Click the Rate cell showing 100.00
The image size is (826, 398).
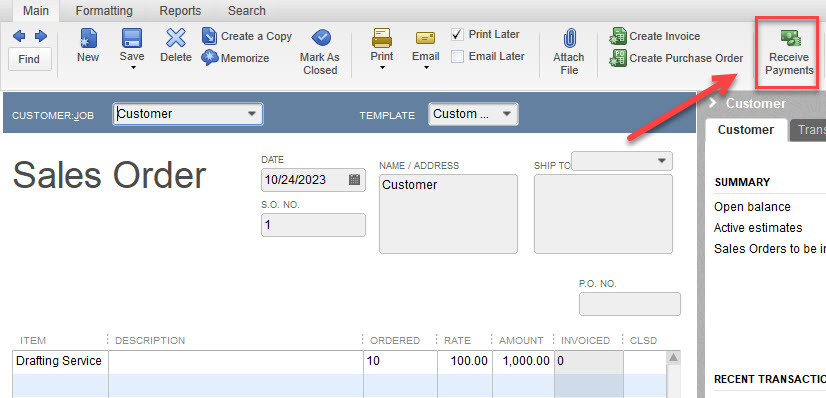(465, 362)
